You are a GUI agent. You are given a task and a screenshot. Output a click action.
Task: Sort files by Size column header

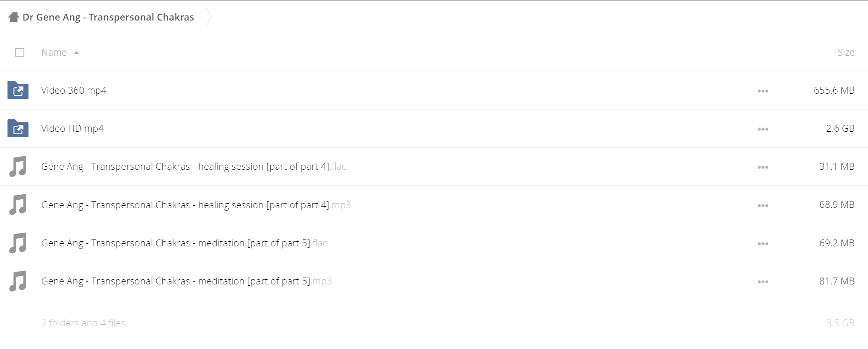846,52
